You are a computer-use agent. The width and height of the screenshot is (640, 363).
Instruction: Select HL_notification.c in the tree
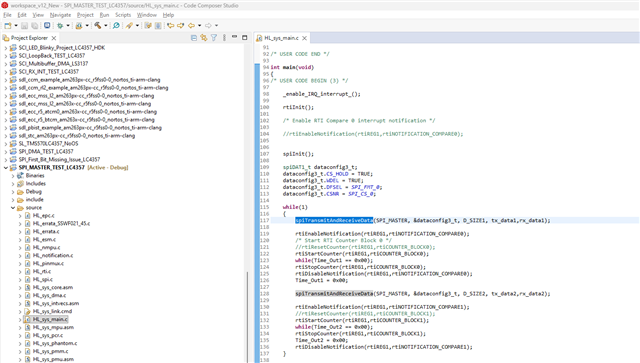point(53,256)
